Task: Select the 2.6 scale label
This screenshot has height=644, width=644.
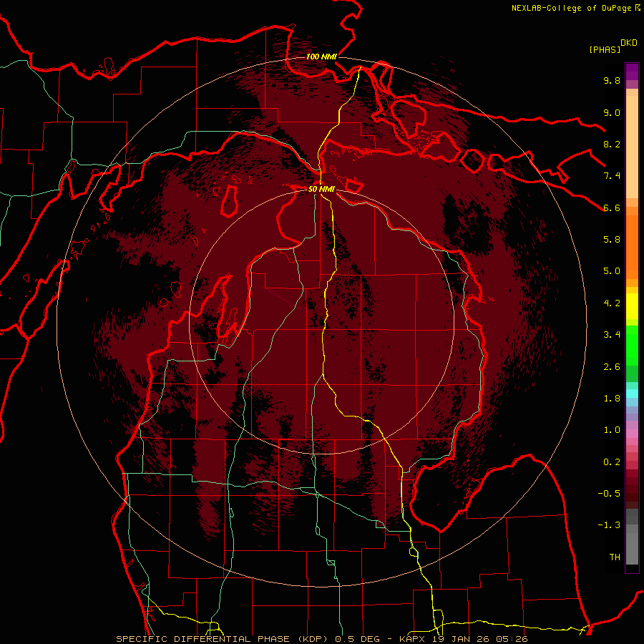Action: tap(612, 367)
